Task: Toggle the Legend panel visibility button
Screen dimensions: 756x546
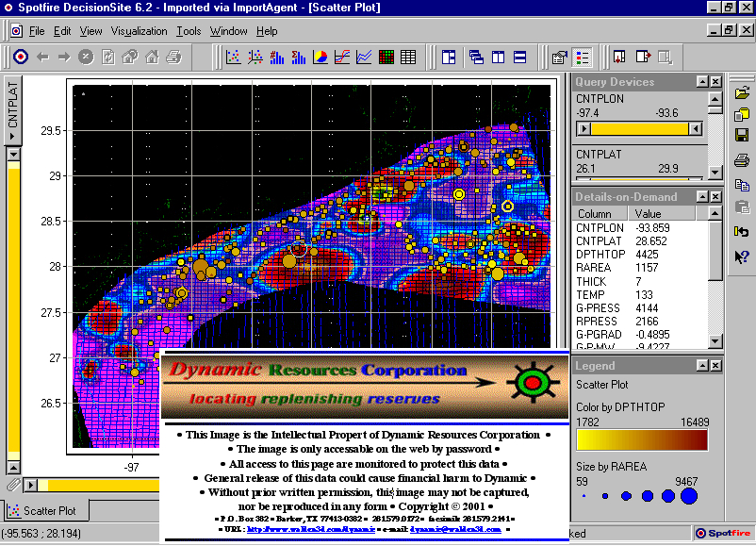Action: coord(583,58)
